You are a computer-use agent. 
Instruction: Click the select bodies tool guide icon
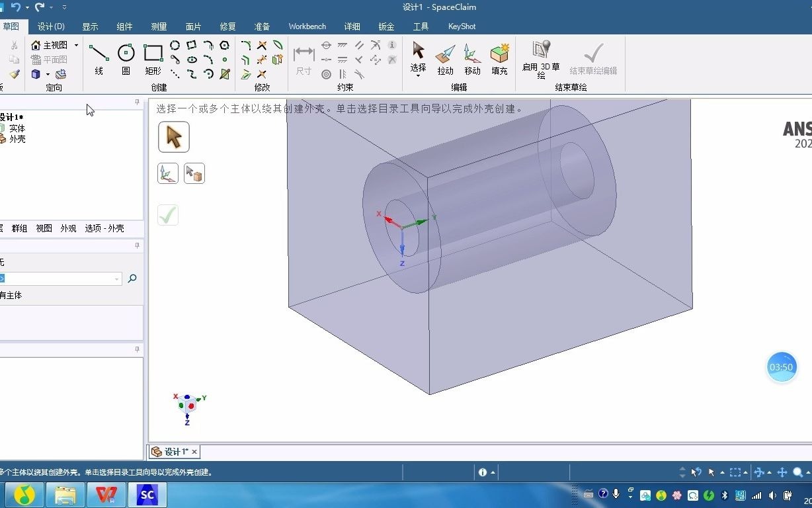[x=194, y=173]
